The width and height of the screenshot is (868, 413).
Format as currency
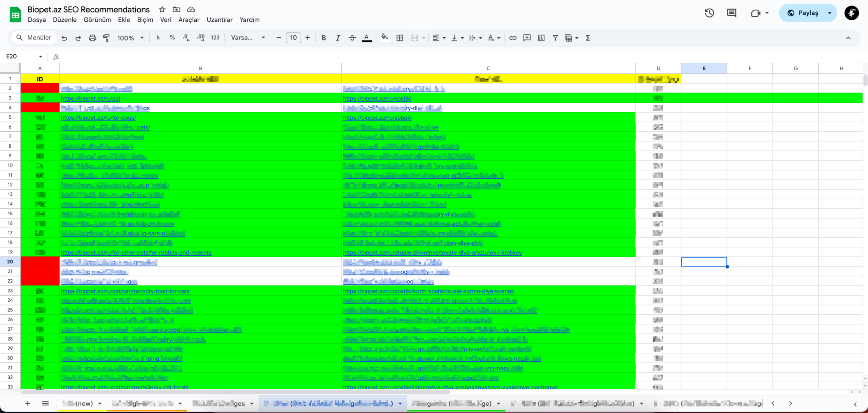point(158,38)
